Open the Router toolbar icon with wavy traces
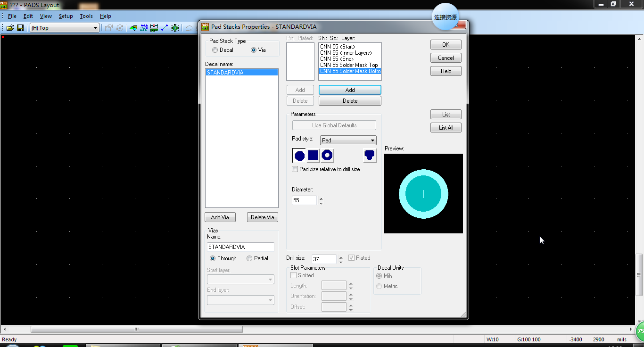The width and height of the screenshot is (644, 347). [144, 28]
